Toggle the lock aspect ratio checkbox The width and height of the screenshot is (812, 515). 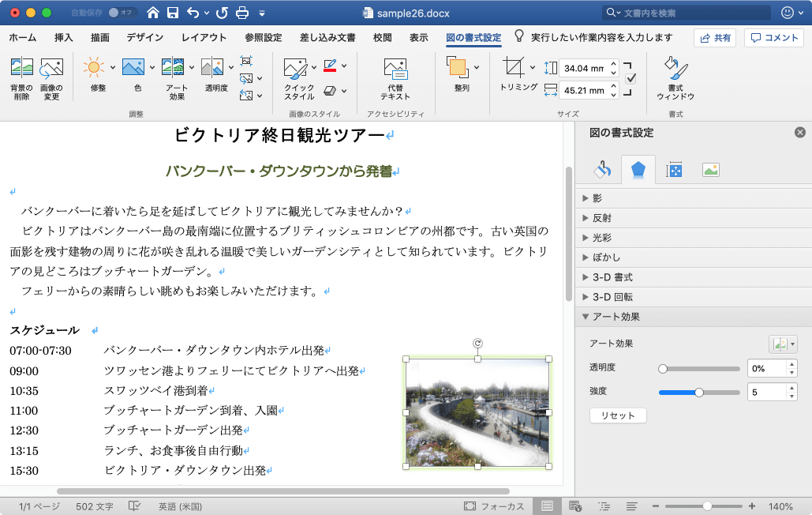(631, 78)
